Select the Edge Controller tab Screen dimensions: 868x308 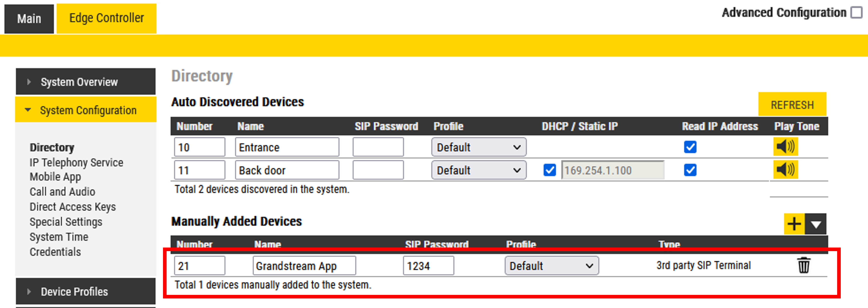pyautogui.click(x=106, y=18)
